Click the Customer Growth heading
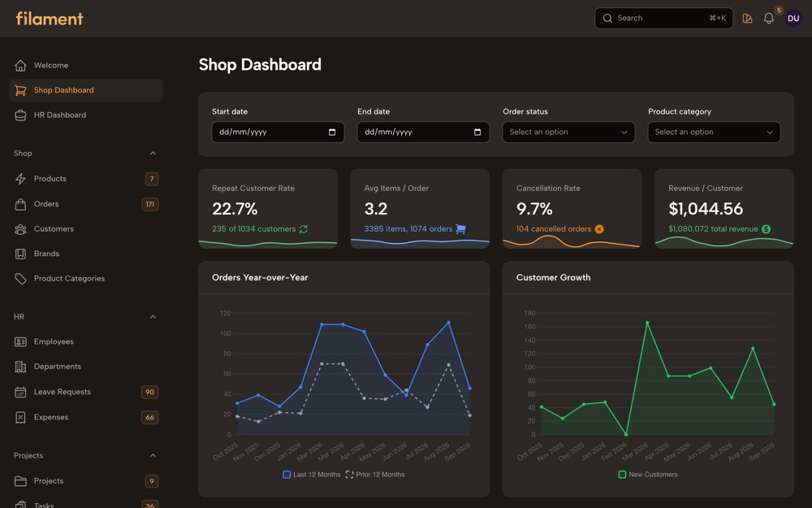812x508 pixels. click(x=553, y=278)
